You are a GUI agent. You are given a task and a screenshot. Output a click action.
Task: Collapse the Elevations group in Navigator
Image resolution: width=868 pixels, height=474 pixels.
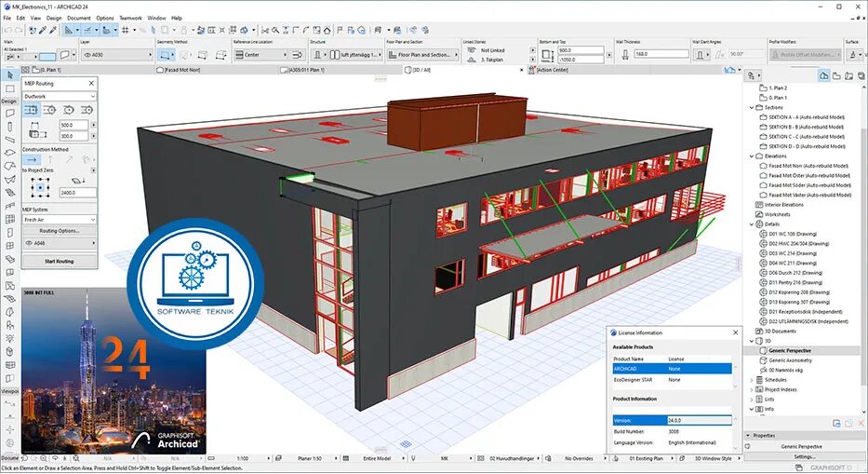coord(751,156)
